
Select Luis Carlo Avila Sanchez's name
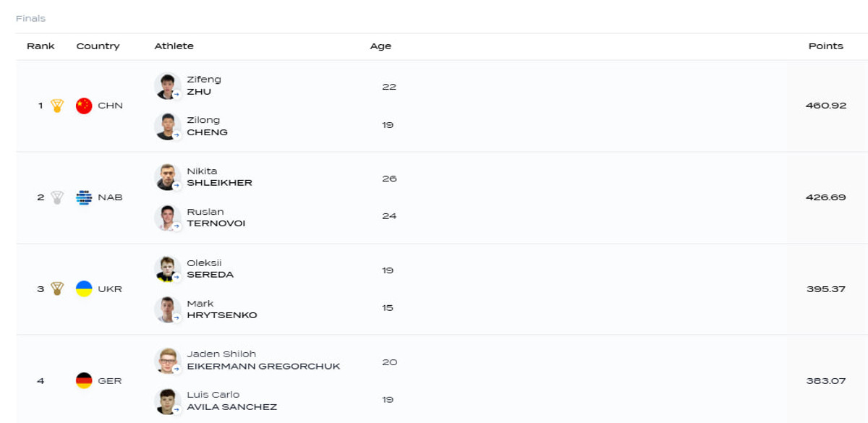click(x=231, y=401)
